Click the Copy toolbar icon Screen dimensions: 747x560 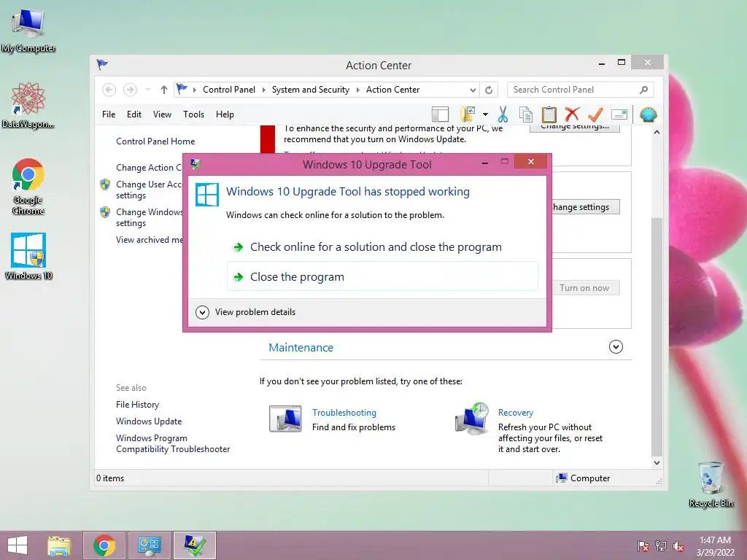pos(525,114)
